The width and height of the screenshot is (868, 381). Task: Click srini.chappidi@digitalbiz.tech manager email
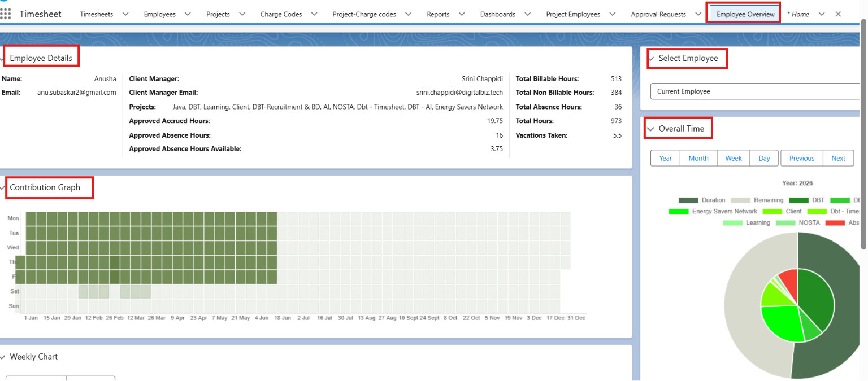pyautogui.click(x=459, y=93)
